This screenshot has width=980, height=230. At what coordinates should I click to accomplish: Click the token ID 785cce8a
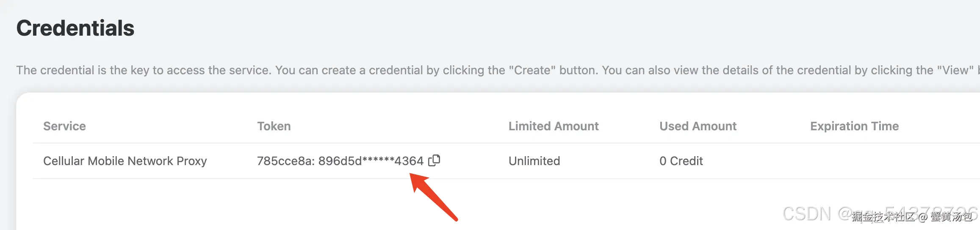pyautogui.click(x=284, y=161)
